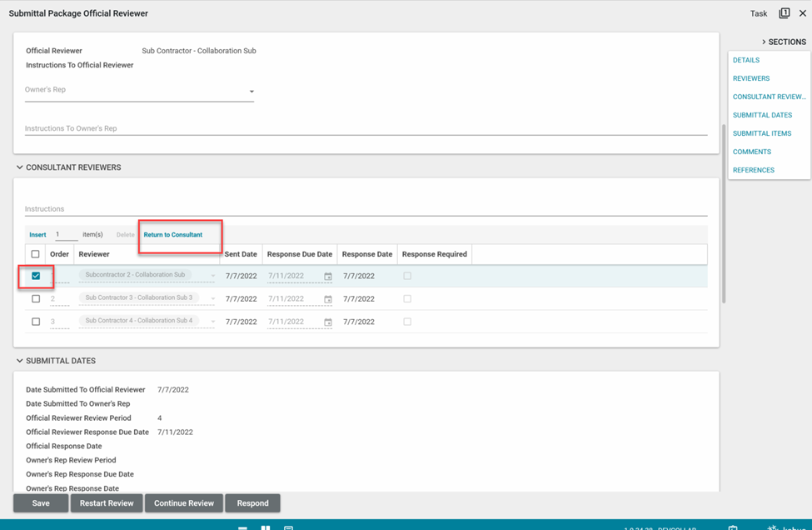This screenshot has width=812, height=530.
Task: Collapse the Consultant Reviewers section
Action: (x=20, y=167)
